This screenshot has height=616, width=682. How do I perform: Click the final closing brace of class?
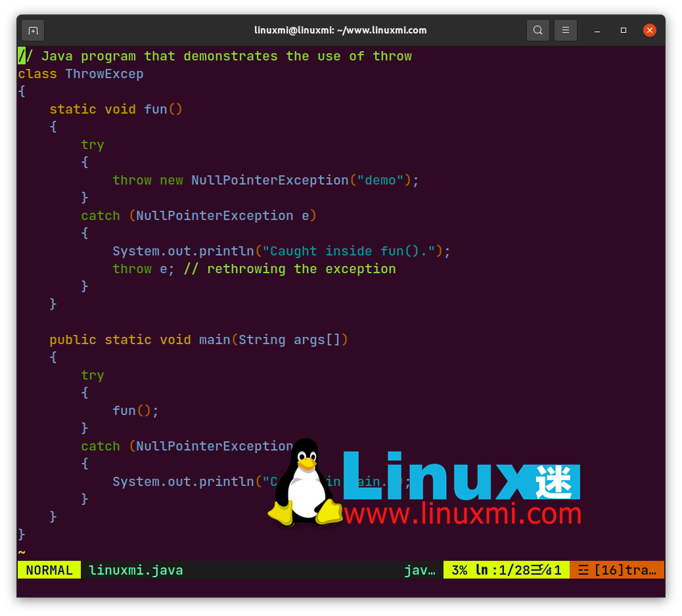(x=22, y=535)
